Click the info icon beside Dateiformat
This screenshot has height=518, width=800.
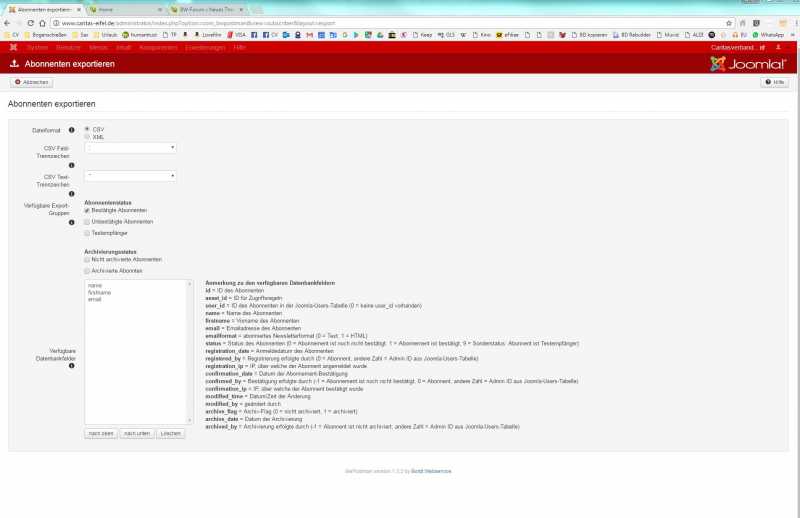[x=71, y=138]
